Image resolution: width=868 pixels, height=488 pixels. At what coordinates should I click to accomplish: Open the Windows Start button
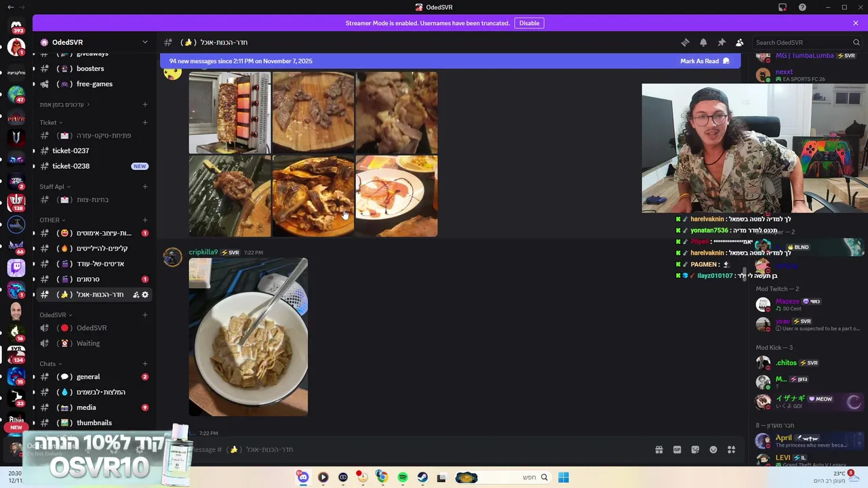[564, 477]
